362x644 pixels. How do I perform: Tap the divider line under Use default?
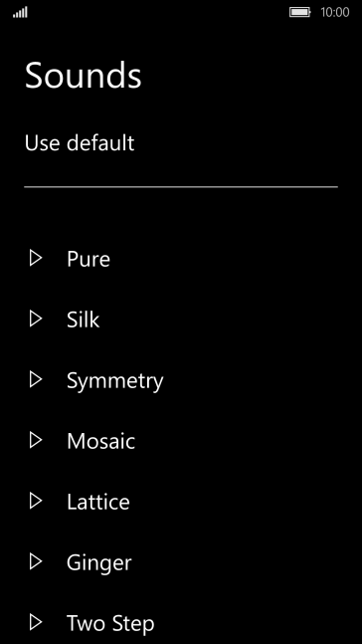pyautogui.click(x=181, y=187)
